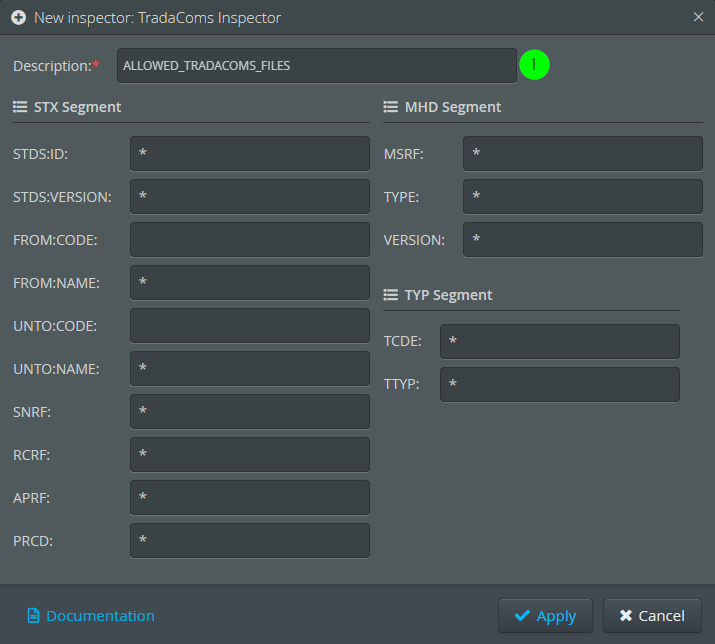Click the empty UNTO:CODE field
Image resolution: width=715 pixels, height=644 pixels.
[249, 326]
